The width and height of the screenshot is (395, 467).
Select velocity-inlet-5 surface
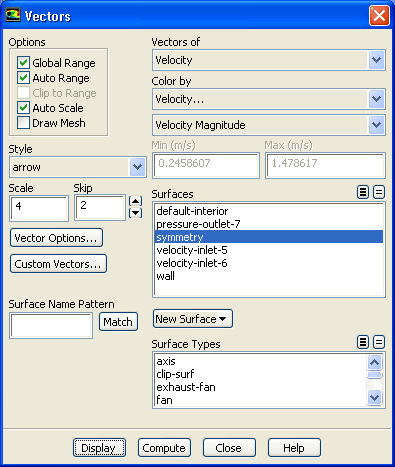pos(269,250)
